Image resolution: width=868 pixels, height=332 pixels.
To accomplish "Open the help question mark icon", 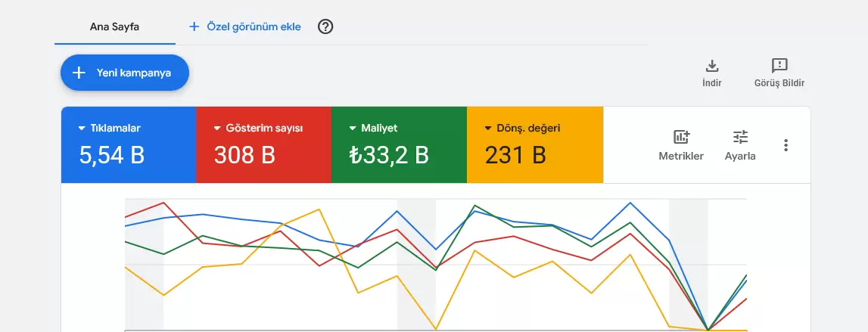I will pyautogui.click(x=325, y=26).
